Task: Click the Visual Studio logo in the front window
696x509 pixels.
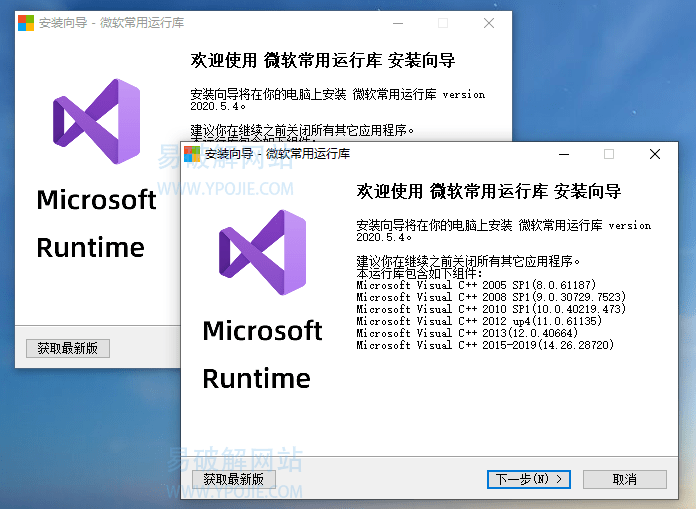Action: click(262, 252)
